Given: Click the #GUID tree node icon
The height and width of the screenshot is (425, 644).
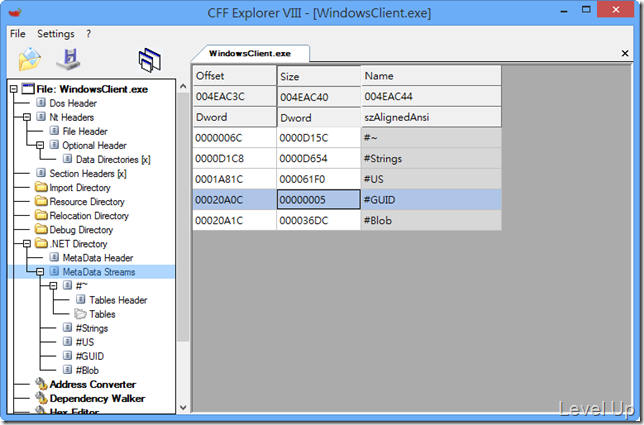Looking at the screenshot, I should [67, 356].
